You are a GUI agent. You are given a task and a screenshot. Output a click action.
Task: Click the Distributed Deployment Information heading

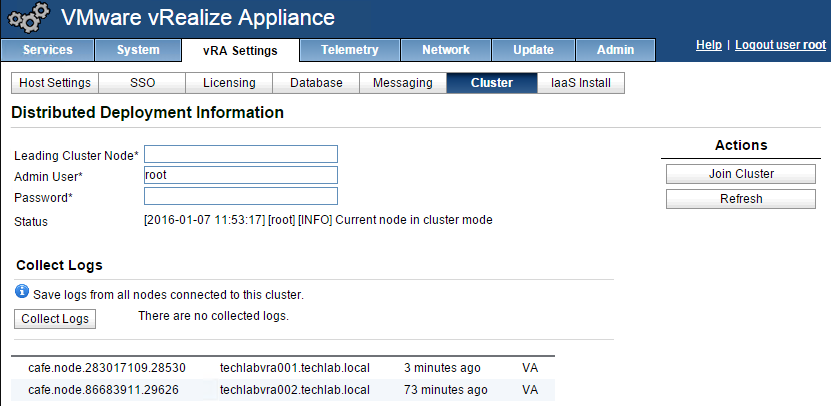(147, 112)
